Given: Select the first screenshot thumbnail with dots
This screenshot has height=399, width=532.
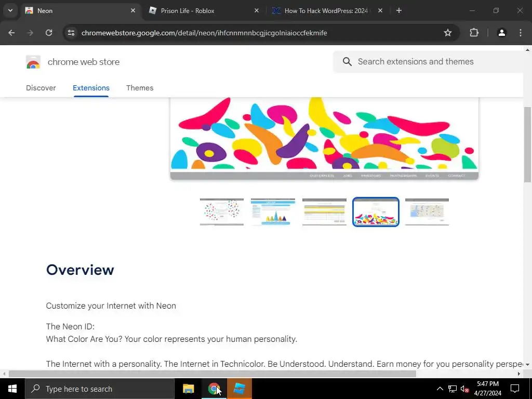Looking at the screenshot, I should pyautogui.click(x=221, y=212).
